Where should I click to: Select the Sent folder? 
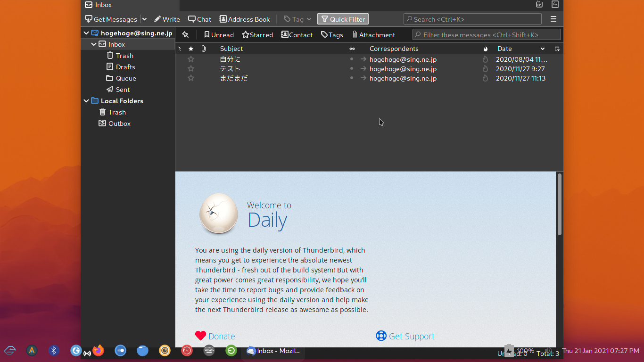(x=123, y=90)
